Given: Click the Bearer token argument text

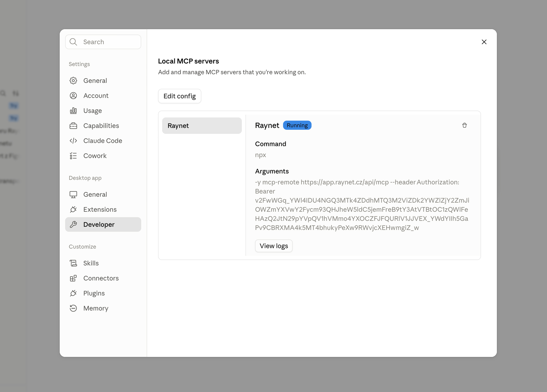Looking at the screenshot, I should click(x=362, y=209).
